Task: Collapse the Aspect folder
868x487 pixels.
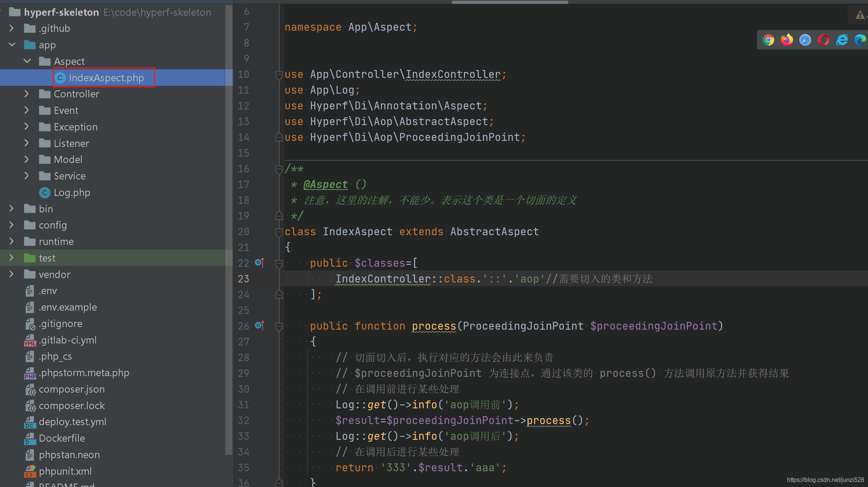Action: [x=27, y=61]
